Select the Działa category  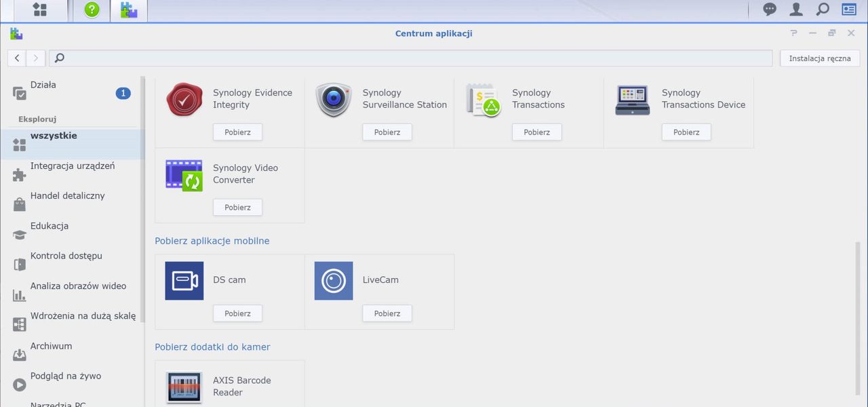point(72,93)
